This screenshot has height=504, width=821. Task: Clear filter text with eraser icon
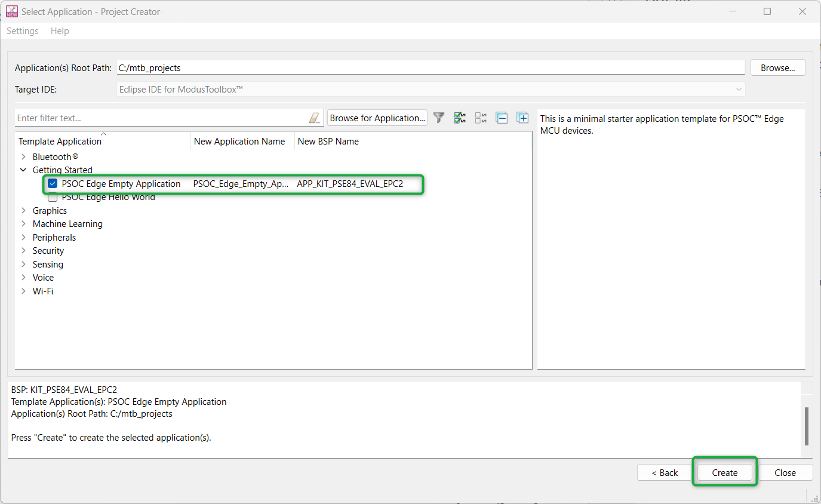[x=315, y=118]
